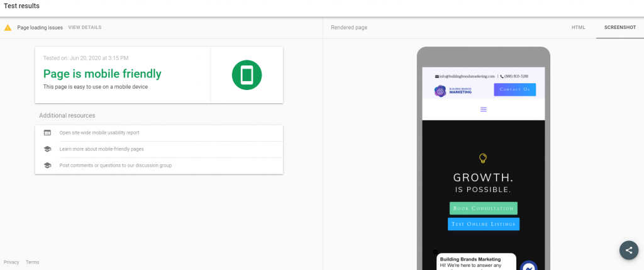Click the green mobile phone icon

(247, 75)
